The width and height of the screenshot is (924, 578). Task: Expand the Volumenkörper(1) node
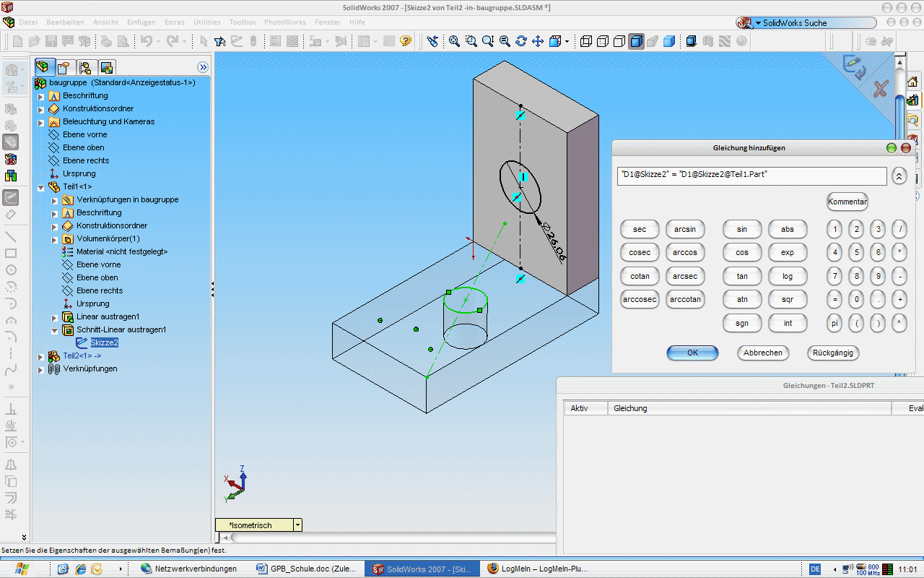[55, 239]
